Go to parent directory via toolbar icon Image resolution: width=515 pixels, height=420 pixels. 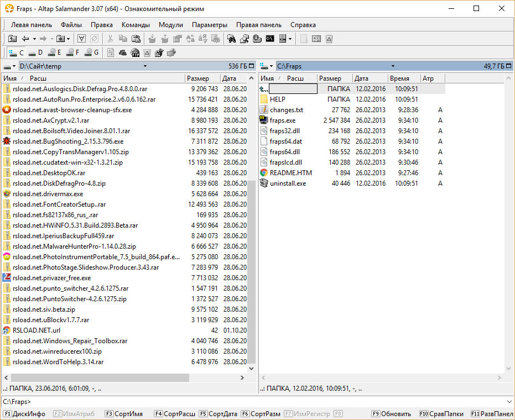point(12,39)
